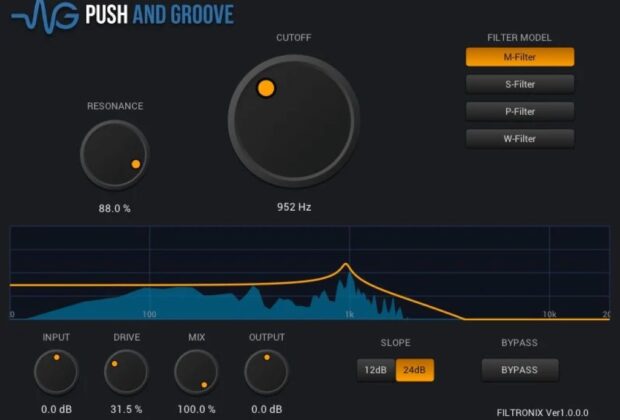Click the Mix knob

pos(197,372)
